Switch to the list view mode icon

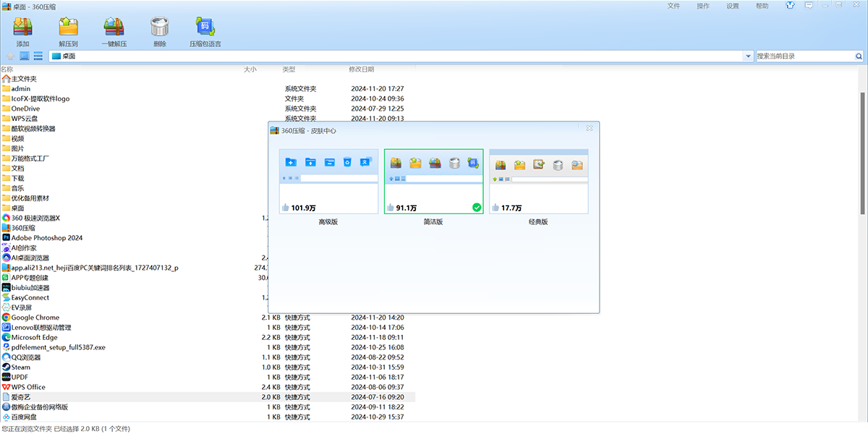pos(38,56)
